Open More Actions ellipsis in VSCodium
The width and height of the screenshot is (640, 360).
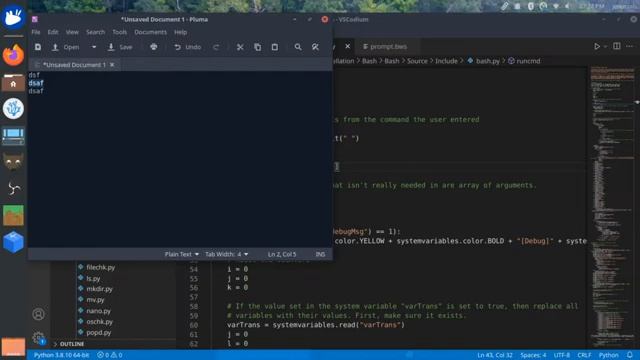tap(630, 47)
